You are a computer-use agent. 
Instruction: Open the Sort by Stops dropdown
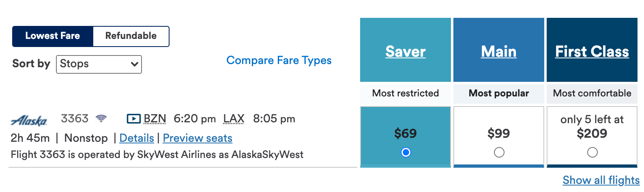(x=99, y=64)
